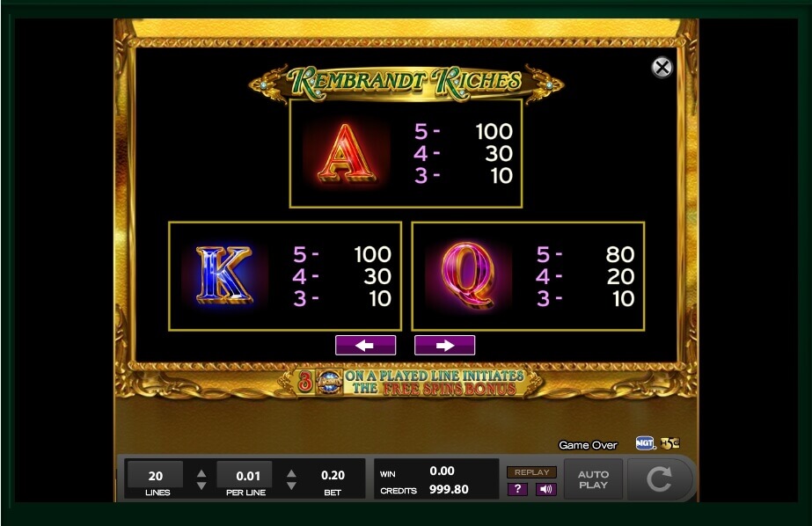This screenshot has height=526, width=812.
Task: Click the IGT logo icon
Action: [x=645, y=443]
